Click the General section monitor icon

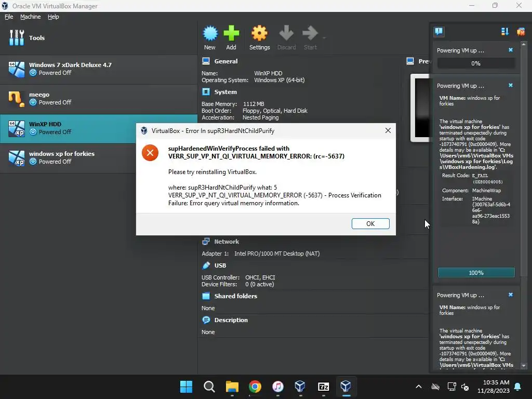point(206,61)
